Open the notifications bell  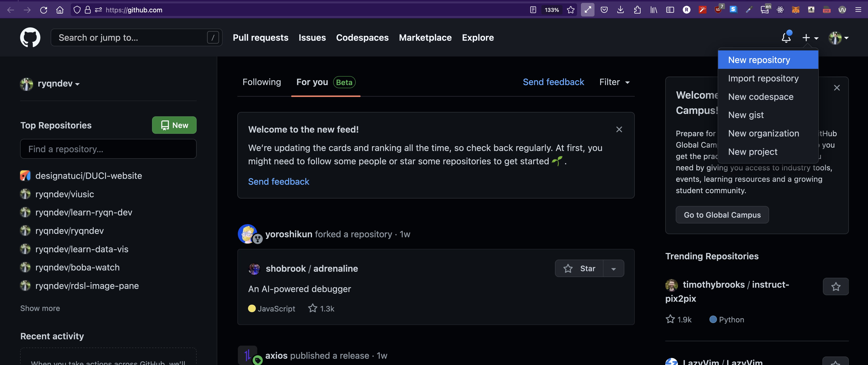tap(786, 37)
